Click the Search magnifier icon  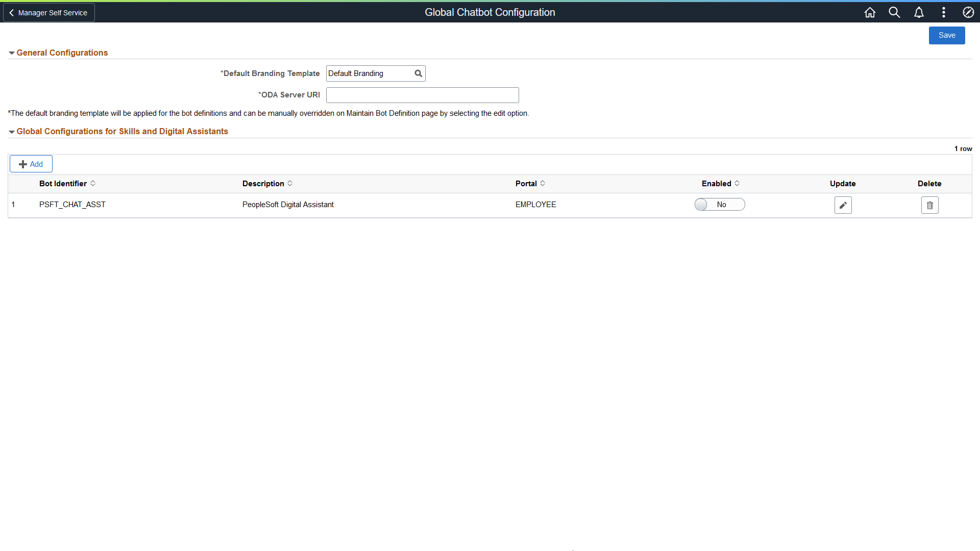(895, 12)
